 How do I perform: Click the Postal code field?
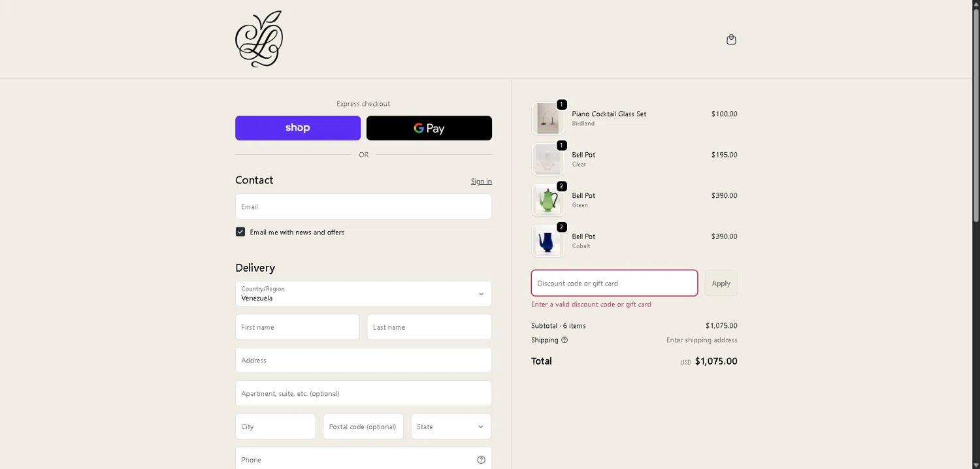point(363,427)
